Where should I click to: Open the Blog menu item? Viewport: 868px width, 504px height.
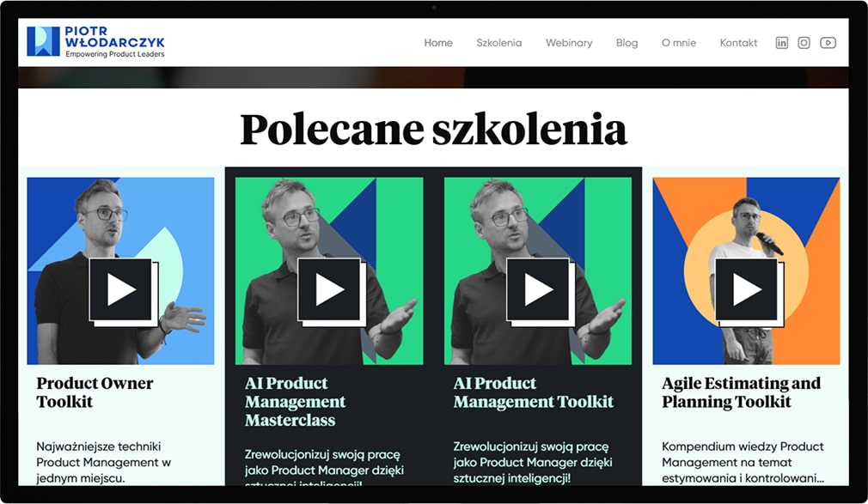click(x=627, y=43)
